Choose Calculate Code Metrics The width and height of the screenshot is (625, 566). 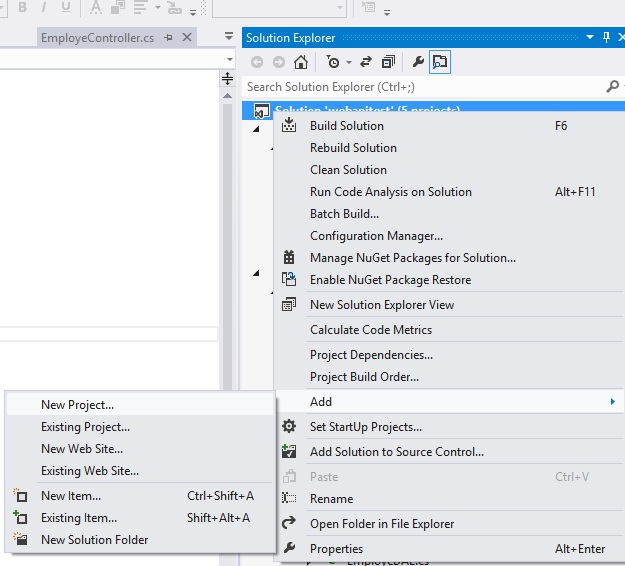click(450, 330)
